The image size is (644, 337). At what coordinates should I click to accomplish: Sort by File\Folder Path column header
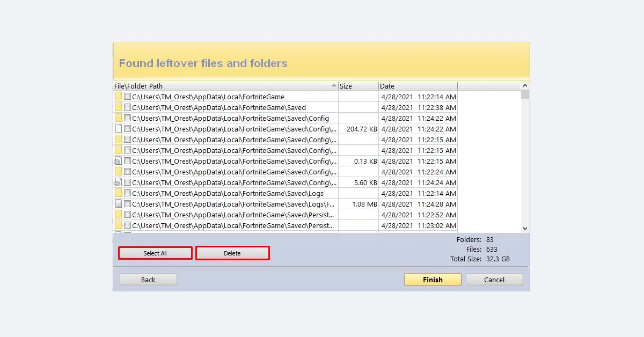tap(225, 86)
